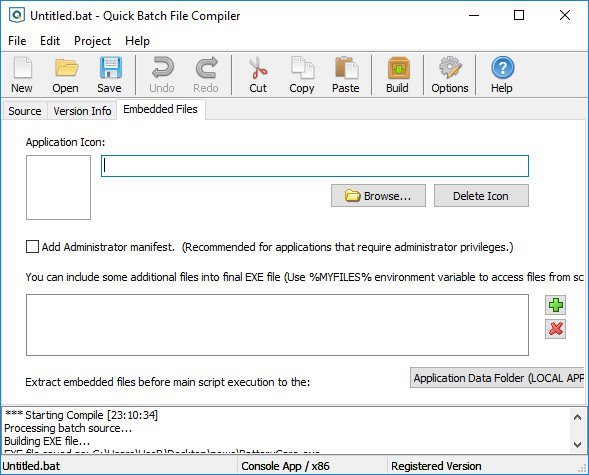The width and height of the screenshot is (589, 475).
Task: Save the project using Save icon
Action: click(x=109, y=75)
